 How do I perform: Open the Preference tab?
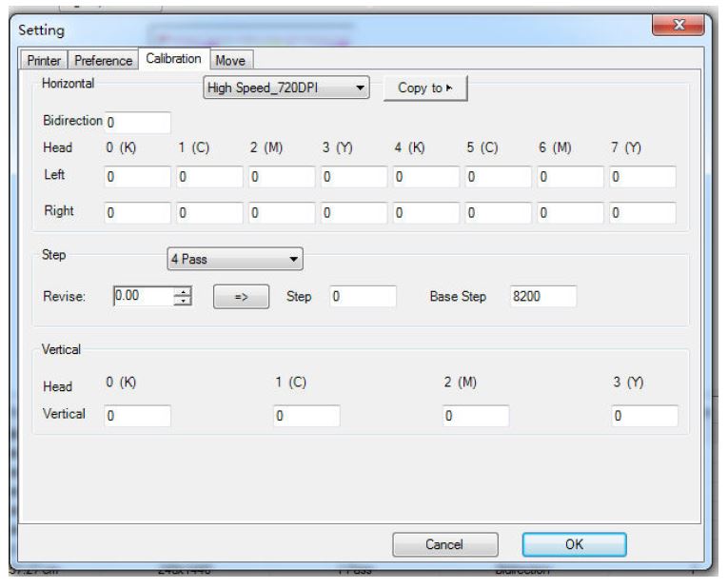tap(103, 61)
